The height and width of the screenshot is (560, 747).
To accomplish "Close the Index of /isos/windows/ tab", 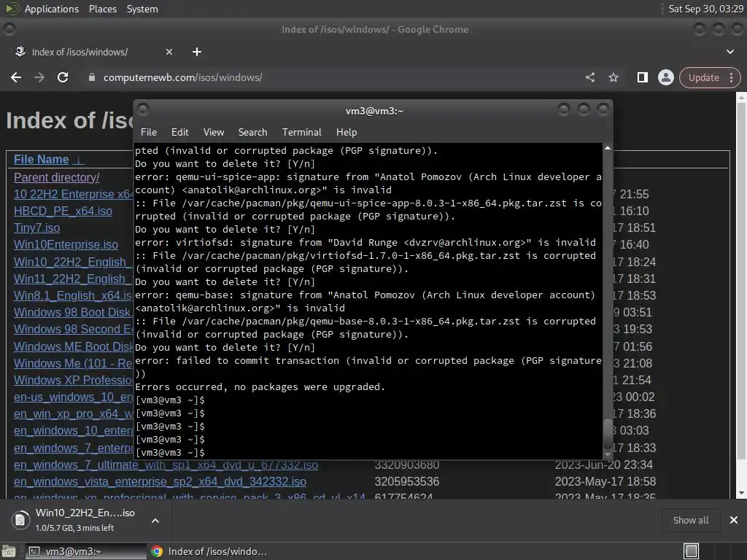I will coord(169,52).
